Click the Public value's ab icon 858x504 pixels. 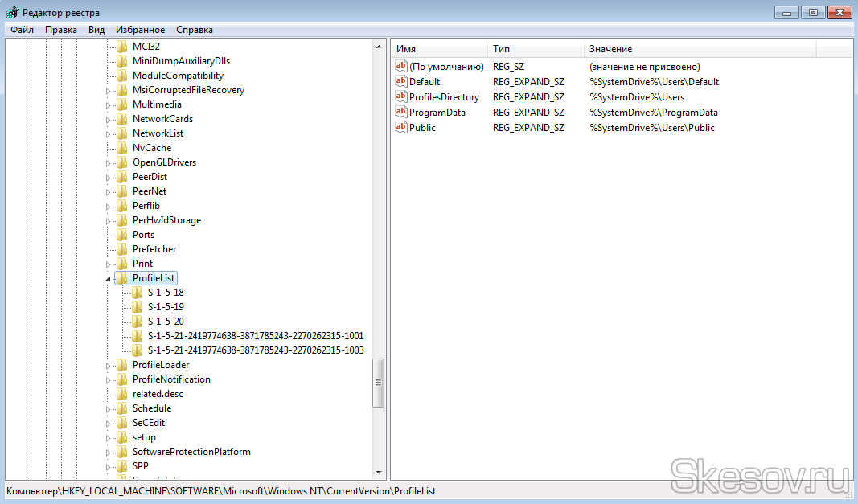pos(401,127)
